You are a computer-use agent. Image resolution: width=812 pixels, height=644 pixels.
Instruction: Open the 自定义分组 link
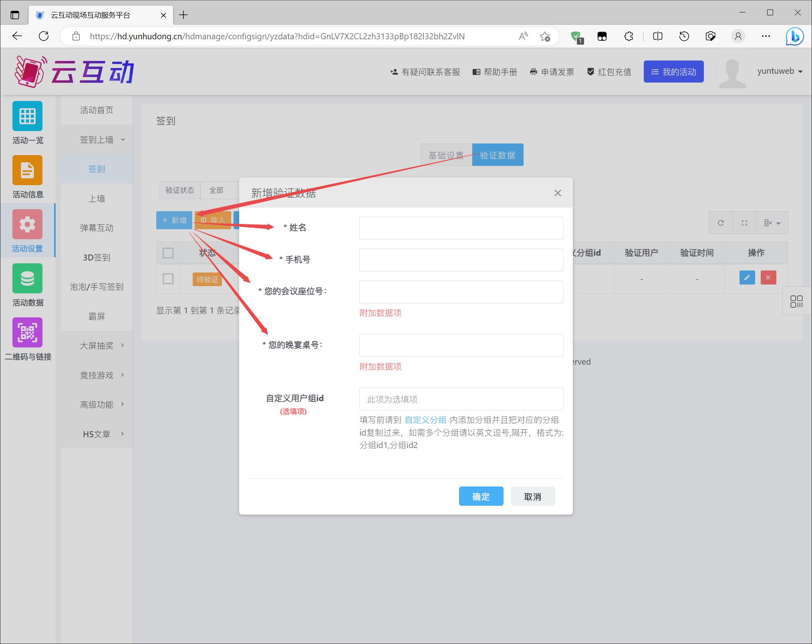(x=425, y=420)
